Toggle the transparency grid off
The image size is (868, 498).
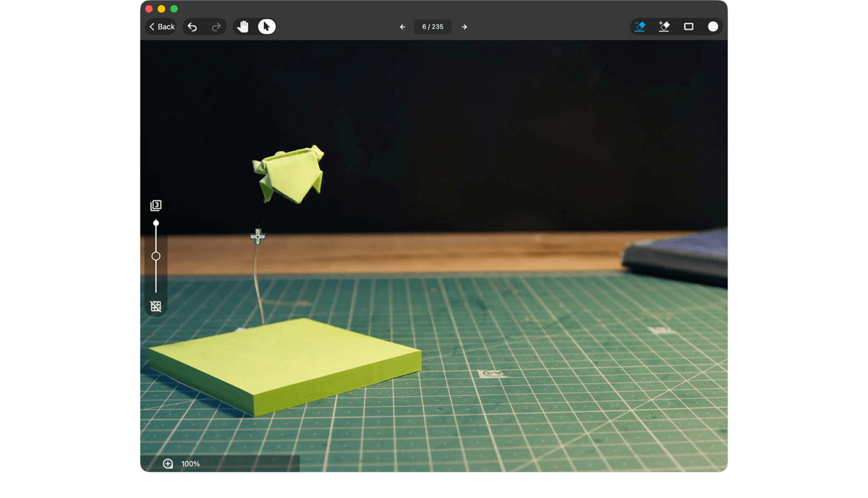click(156, 306)
